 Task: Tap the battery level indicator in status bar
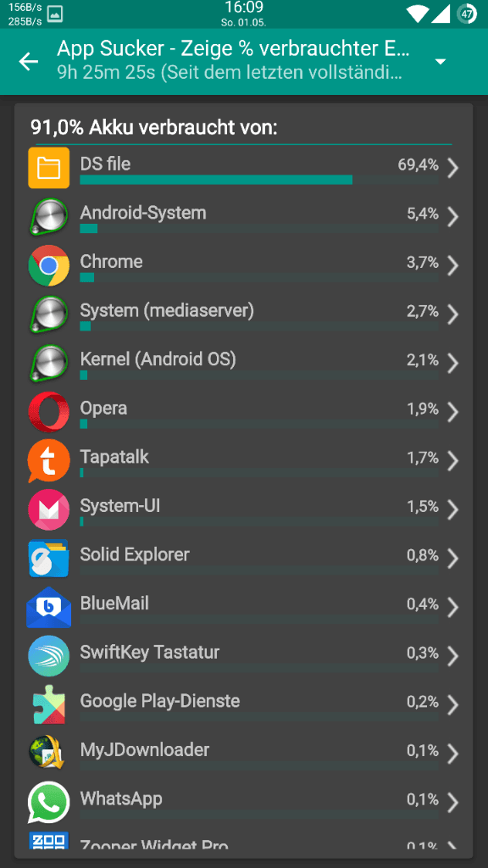pyautogui.click(x=467, y=14)
